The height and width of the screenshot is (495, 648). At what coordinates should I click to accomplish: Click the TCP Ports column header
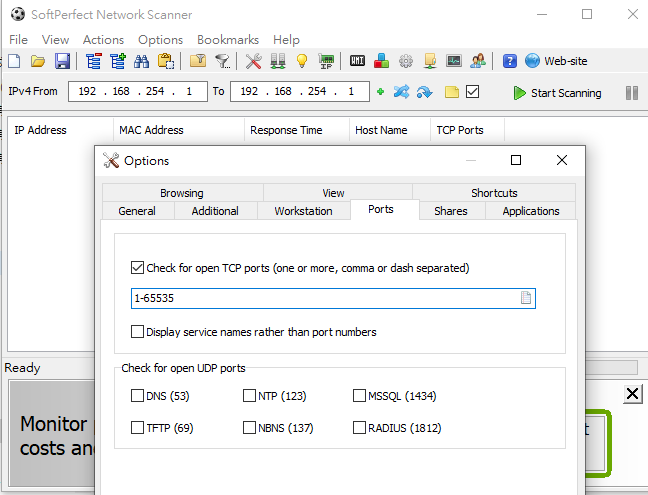pos(467,130)
